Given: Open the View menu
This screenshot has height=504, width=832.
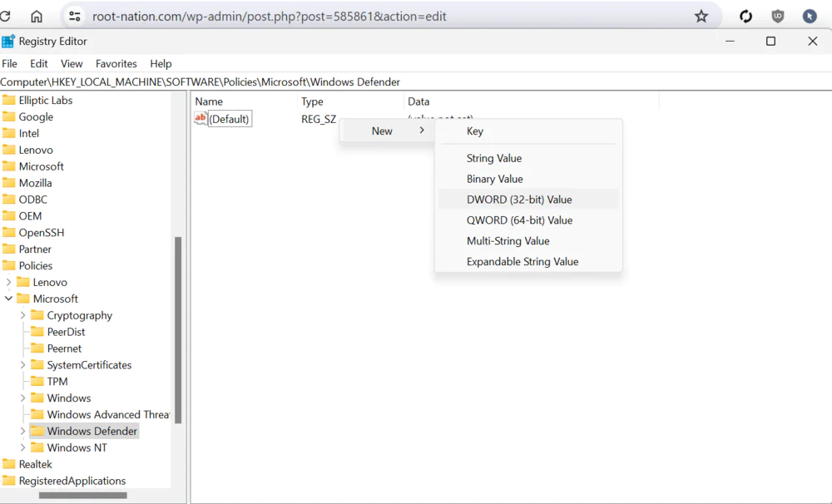Looking at the screenshot, I should (x=72, y=64).
